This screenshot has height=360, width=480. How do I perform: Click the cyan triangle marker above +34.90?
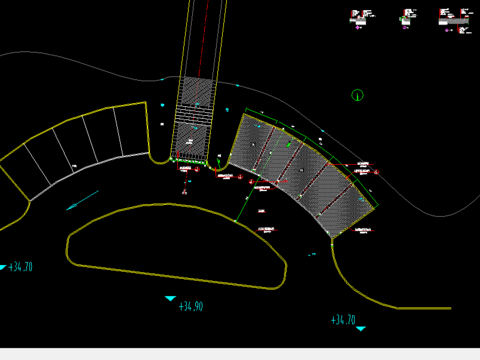[x=170, y=298]
